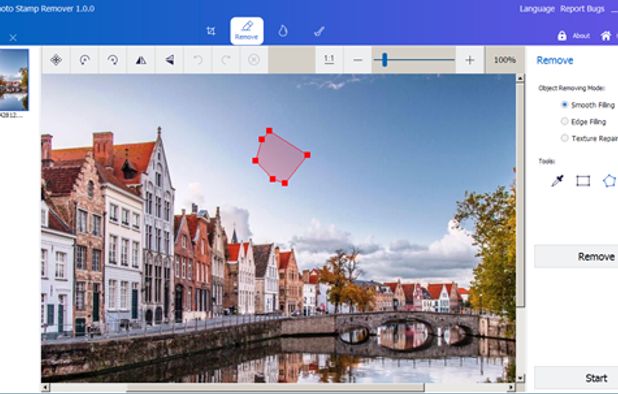This screenshot has width=618, height=394.
Task: Zoom in with the plus button
Action: 469,60
